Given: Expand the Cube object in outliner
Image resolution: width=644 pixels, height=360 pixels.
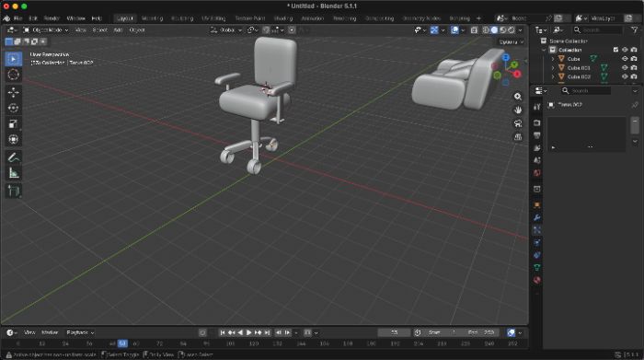Looking at the screenshot, I should tap(553, 59).
